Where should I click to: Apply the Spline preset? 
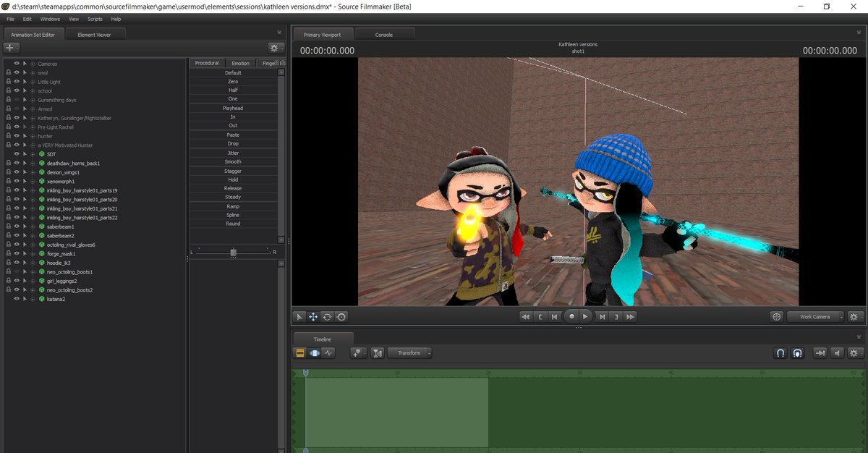tap(233, 215)
